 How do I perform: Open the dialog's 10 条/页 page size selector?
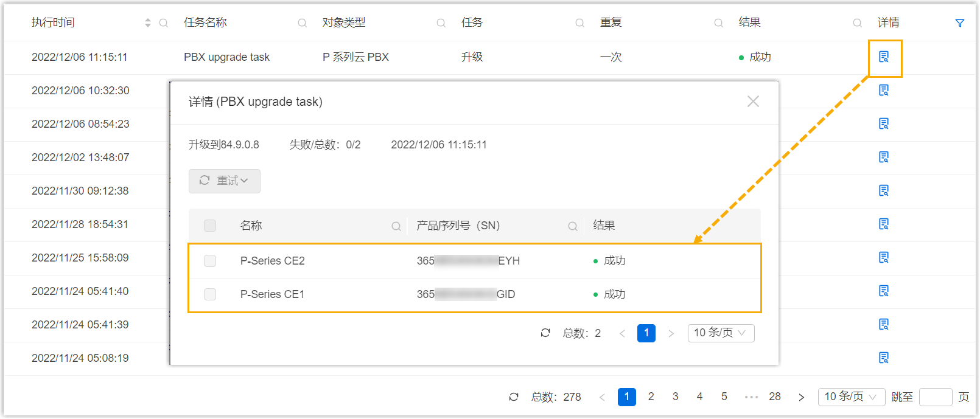[x=721, y=333]
